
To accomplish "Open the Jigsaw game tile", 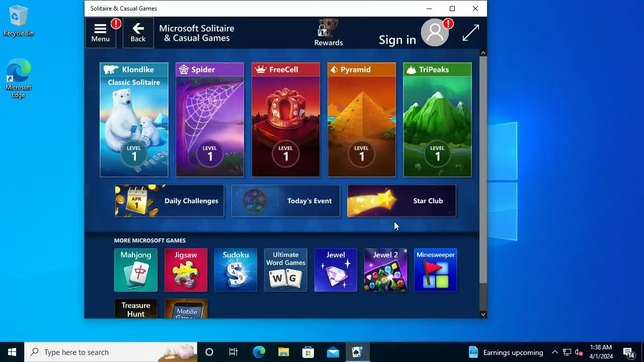I will (186, 270).
